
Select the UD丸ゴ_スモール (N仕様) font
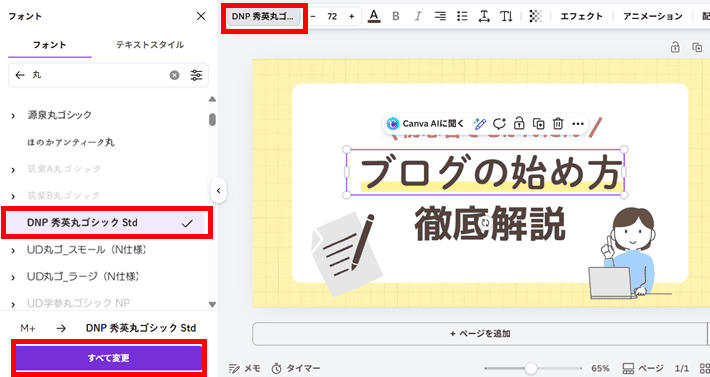click(86, 249)
